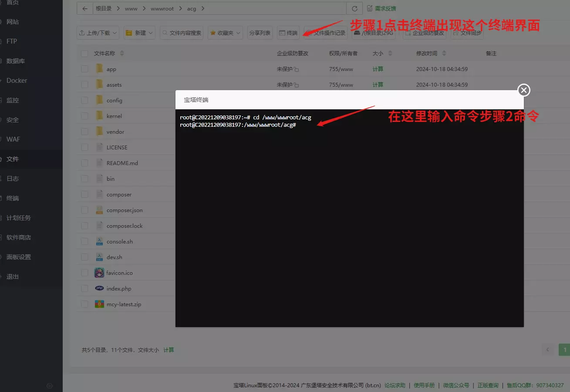Close the 宝塔终端 dialog
The image size is (570, 392).
tap(524, 90)
